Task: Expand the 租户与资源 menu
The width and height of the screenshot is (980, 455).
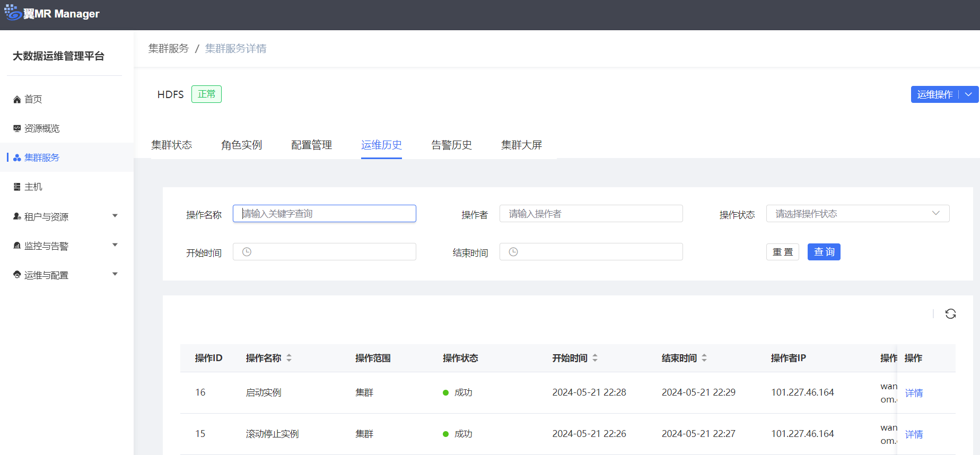Action: point(115,216)
